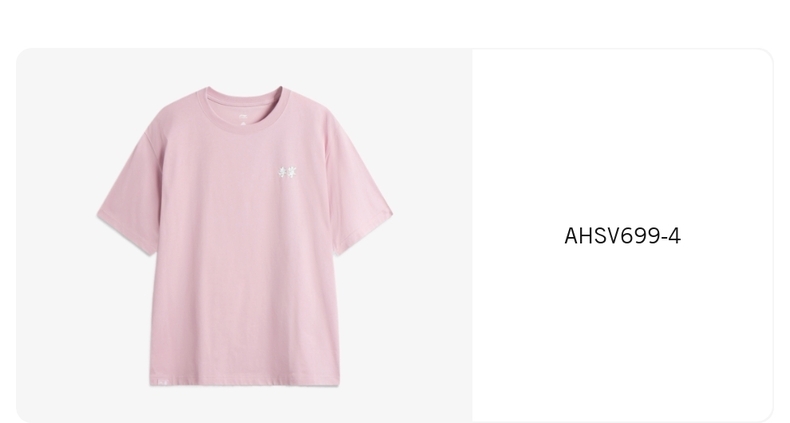
Task: Click the white panel area above the product code
Action: click(622, 136)
